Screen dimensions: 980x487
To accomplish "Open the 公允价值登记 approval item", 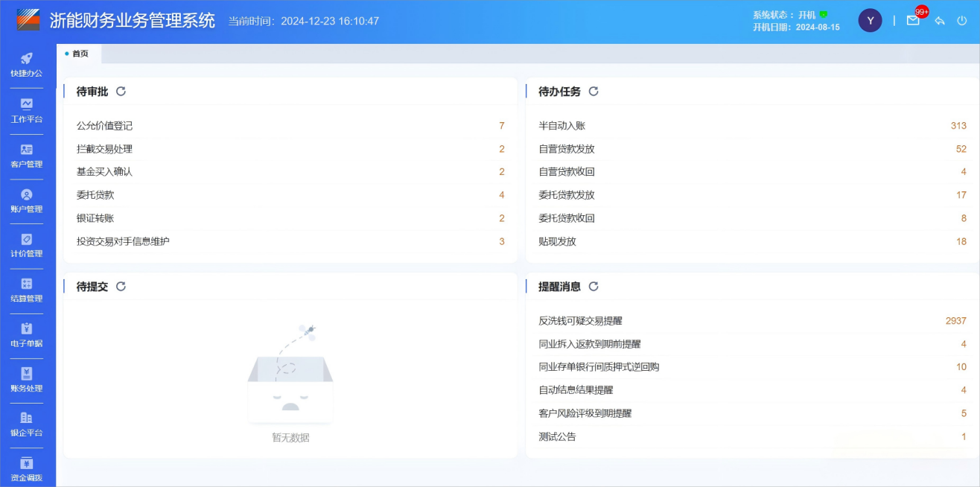I will pos(105,126).
